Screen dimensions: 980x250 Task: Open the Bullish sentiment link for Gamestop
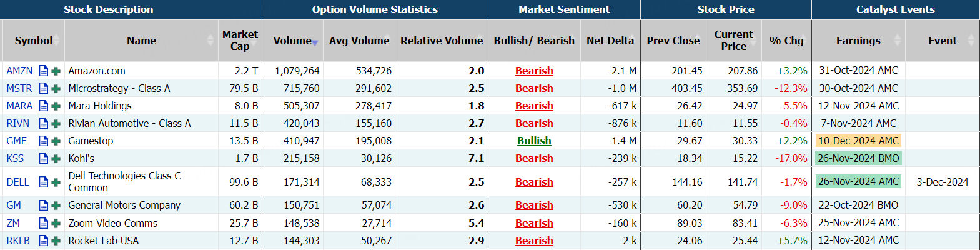tap(534, 141)
